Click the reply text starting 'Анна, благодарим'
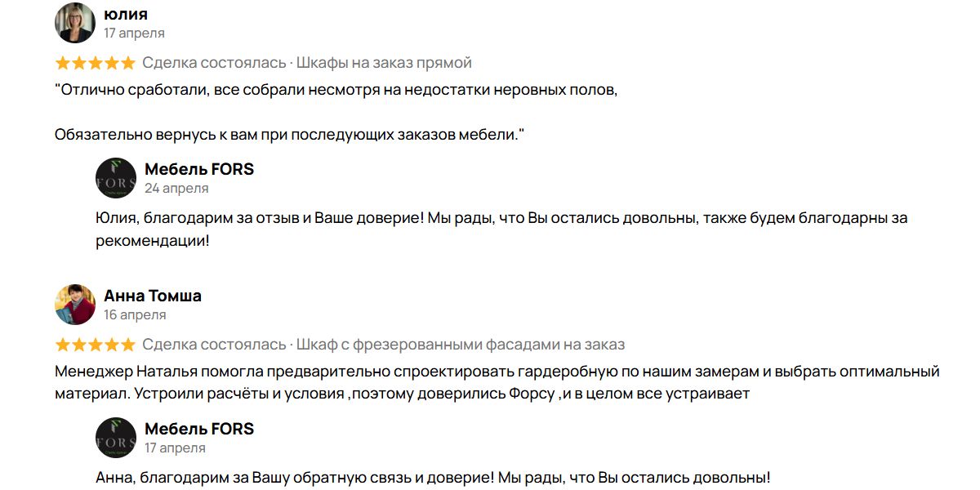Image resolution: width=980 pixels, height=490 pixels. (x=433, y=478)
